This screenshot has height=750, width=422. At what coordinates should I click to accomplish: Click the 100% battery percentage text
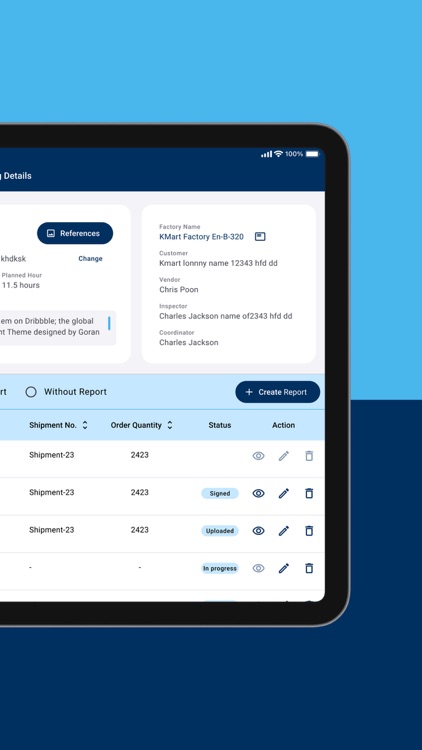[x=294, y=154]
